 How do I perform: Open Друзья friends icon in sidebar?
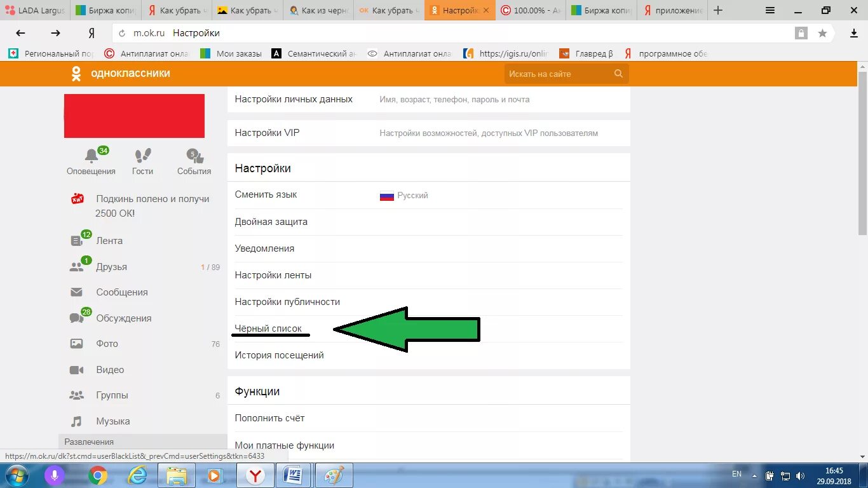click(77, 267)
